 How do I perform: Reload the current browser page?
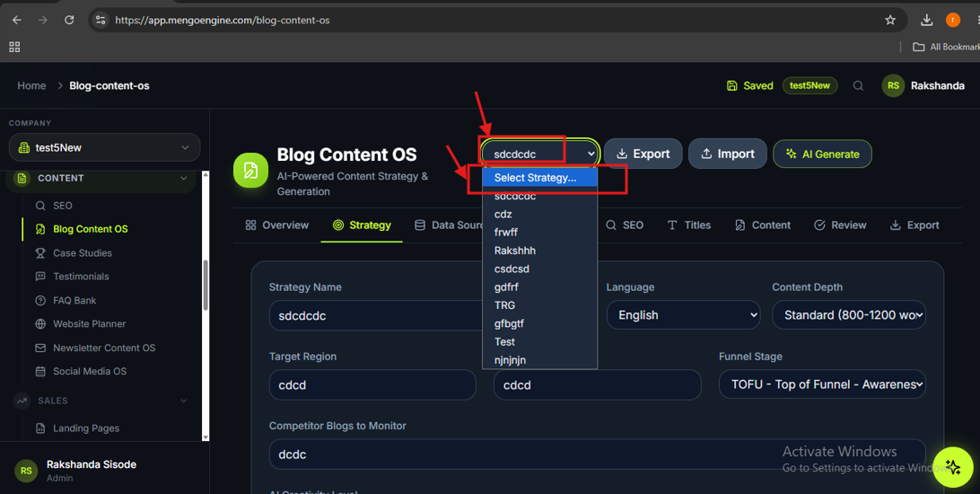tap(69, 20)
